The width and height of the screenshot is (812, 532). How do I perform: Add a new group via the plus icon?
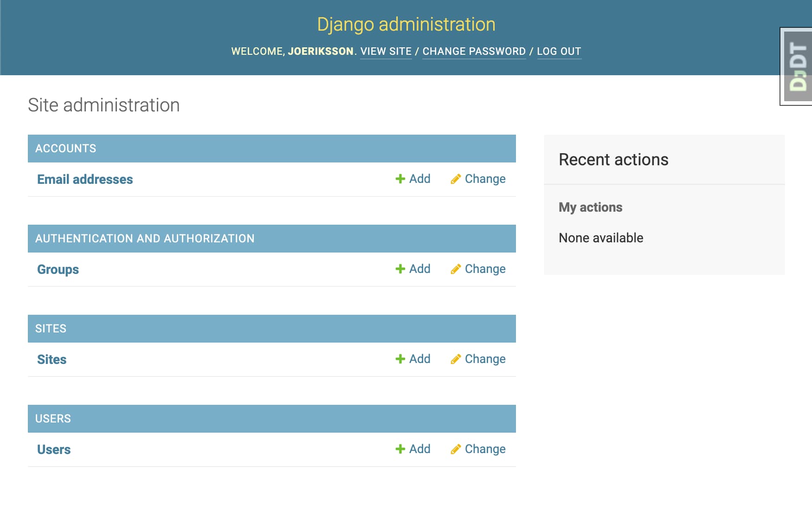(x=400, y=269)
